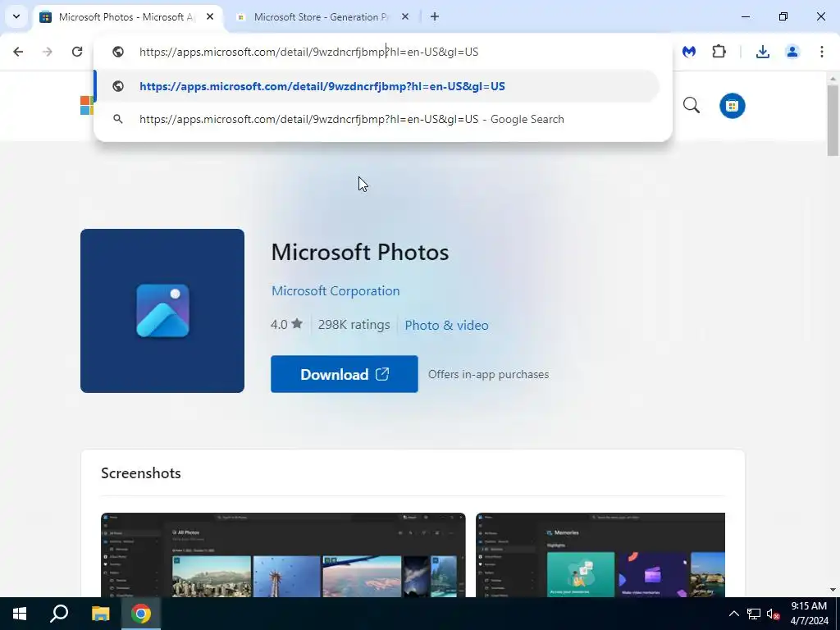Click the network tray icon
The height and width of the screenshot is (630, 840).
coord(754,614)
